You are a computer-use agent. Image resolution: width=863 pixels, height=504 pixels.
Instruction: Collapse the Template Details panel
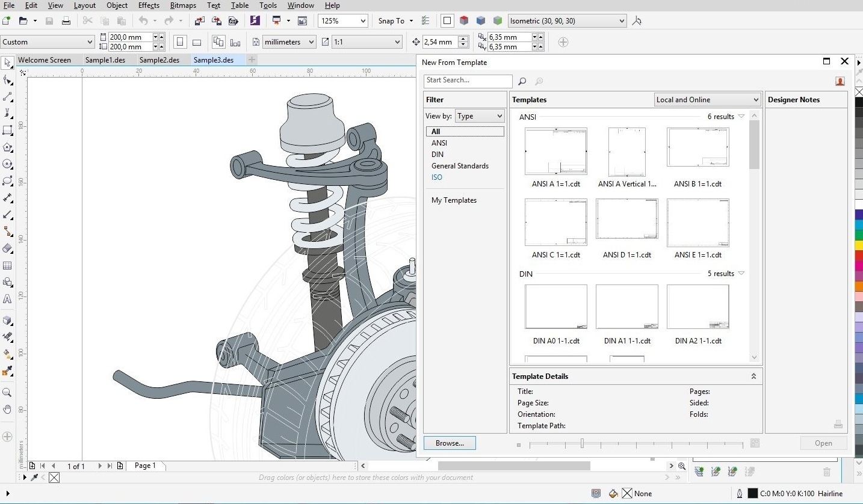click(753, 376)
